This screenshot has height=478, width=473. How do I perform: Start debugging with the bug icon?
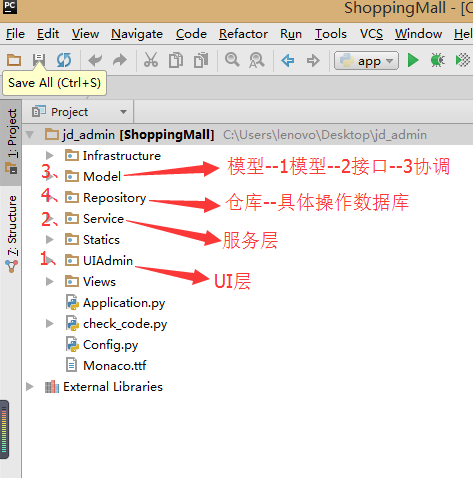click(x=437, y=60)
